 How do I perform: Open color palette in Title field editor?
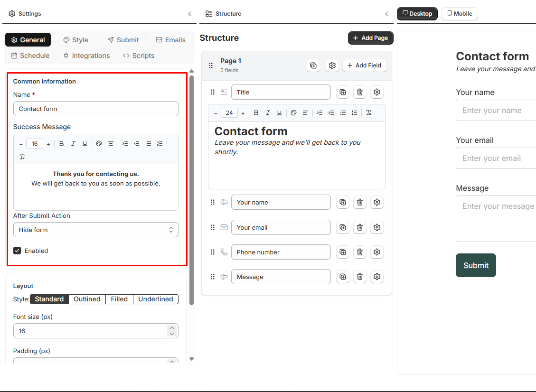pyautogui.click(x=294, y=113)
